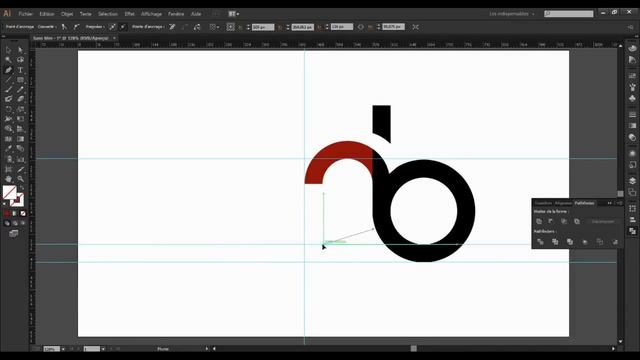The height and width of the screenshot is (360, 640).
Task: Click Pathfinder Divide button
Action: click(x=540, y=242)
